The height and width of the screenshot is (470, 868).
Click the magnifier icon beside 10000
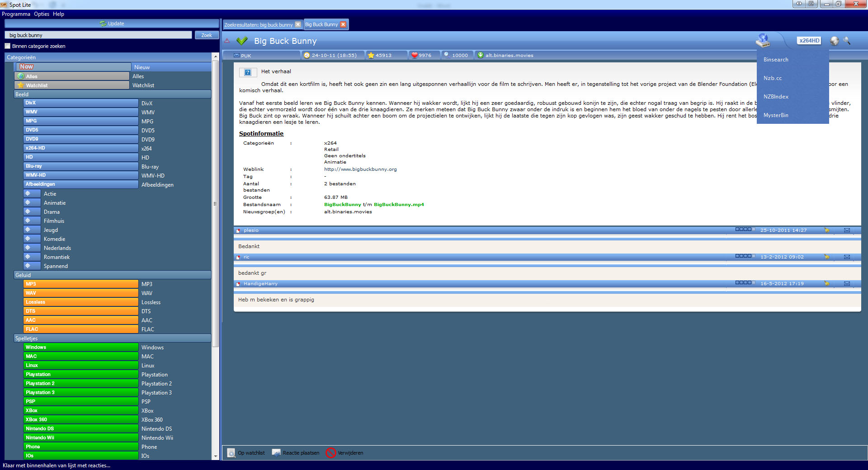coord(447,55)
